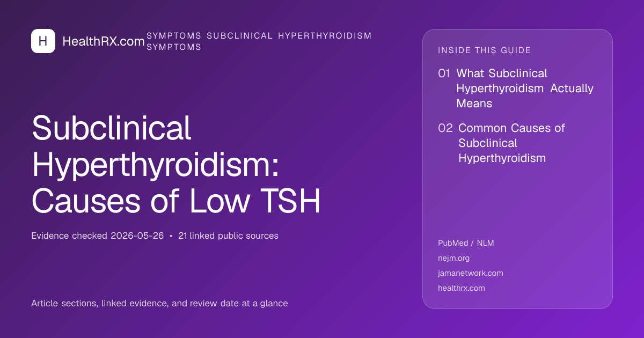This screenshot has width=644, height=338.
Task: Click the healthrx.com source
Action: tap(462, 288)
